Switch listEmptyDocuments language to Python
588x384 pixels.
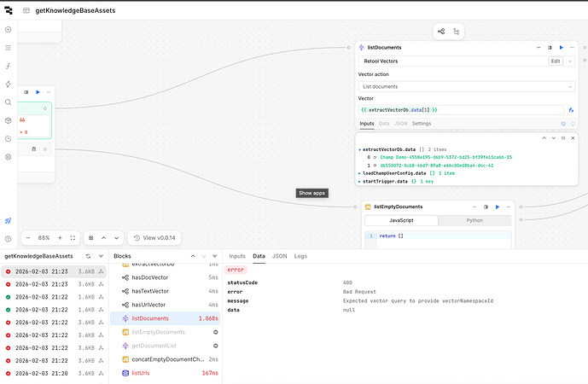pyautogui.click(x=474, y=220)
